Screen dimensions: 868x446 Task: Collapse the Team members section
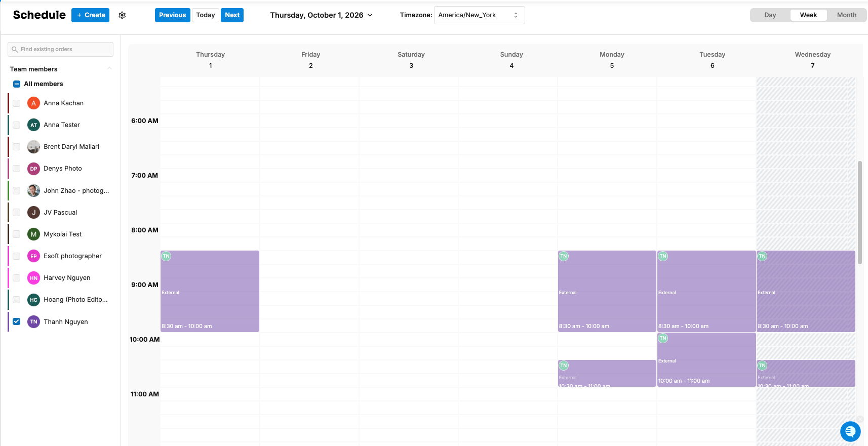click(x=109, y=69)
